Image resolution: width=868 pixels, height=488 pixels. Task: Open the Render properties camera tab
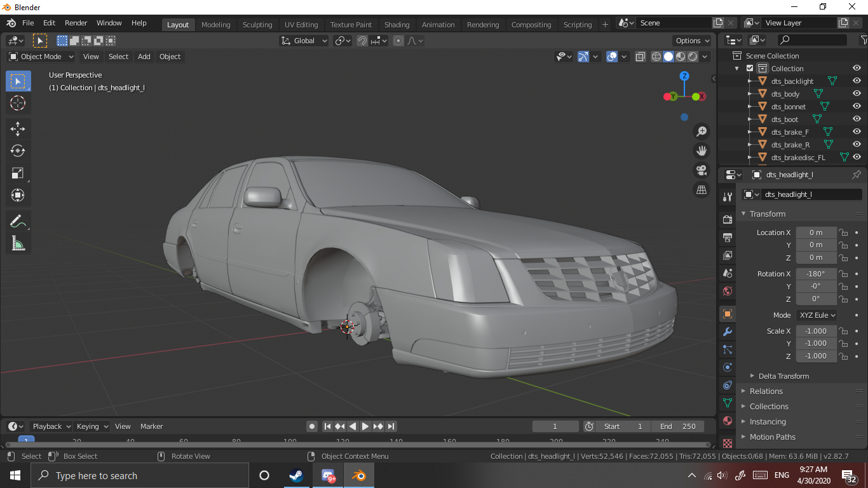pos(728,219)
